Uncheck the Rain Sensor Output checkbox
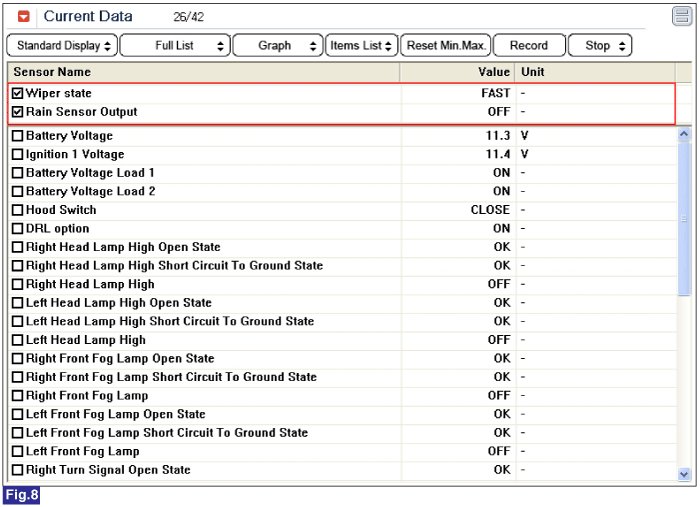 pos(17,112)
